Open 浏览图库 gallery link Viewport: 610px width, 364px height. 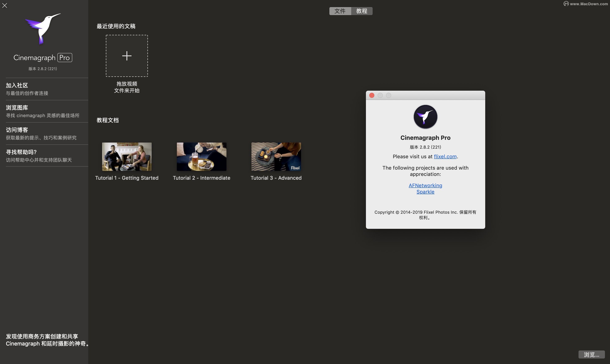click(x=17, y=108)
